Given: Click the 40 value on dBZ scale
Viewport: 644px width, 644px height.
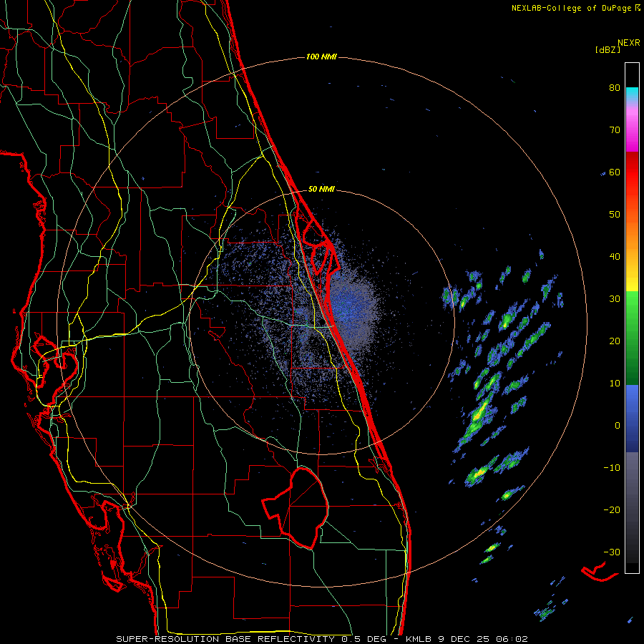Looking at the screenshot, I should [x=615, y=257].
